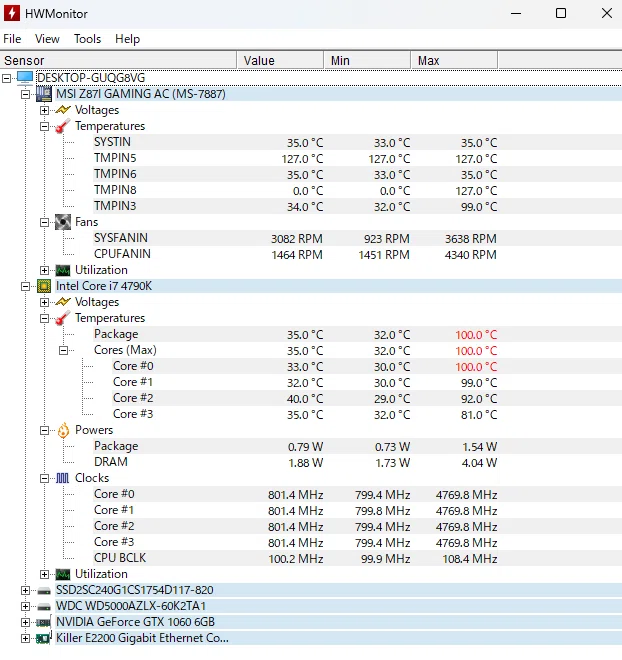Collapse the Cores (Max) node

tap(63, 350)
